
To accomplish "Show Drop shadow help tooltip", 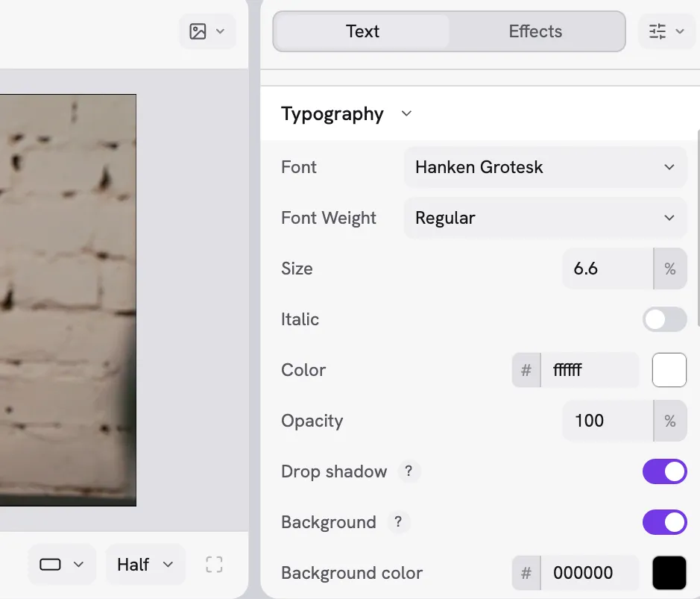I will pos(409,471).
